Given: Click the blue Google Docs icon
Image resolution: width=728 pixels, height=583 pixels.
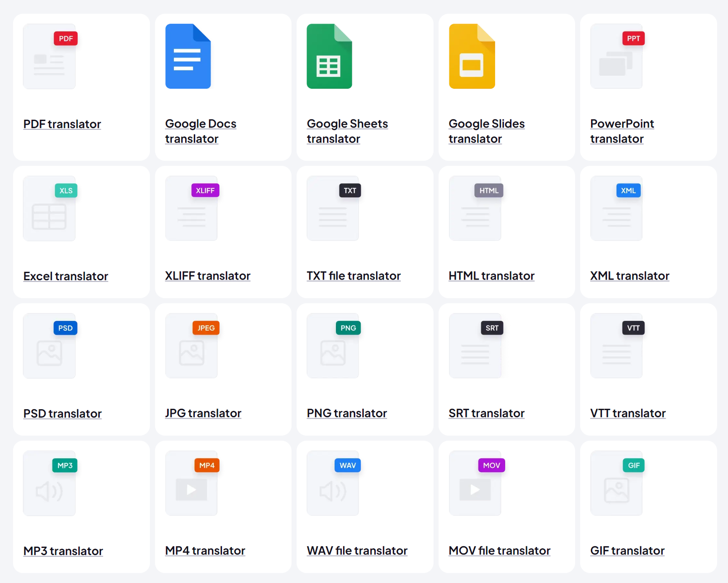Looking at the screenshot, I should click(188, 56).
